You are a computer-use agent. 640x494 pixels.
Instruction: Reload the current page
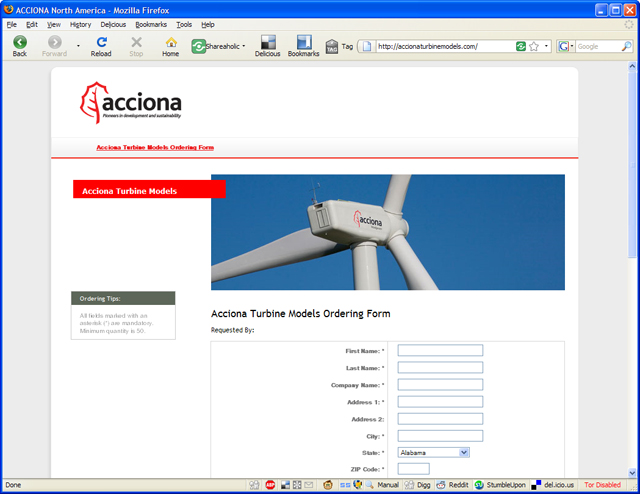[x=101, y=46]
